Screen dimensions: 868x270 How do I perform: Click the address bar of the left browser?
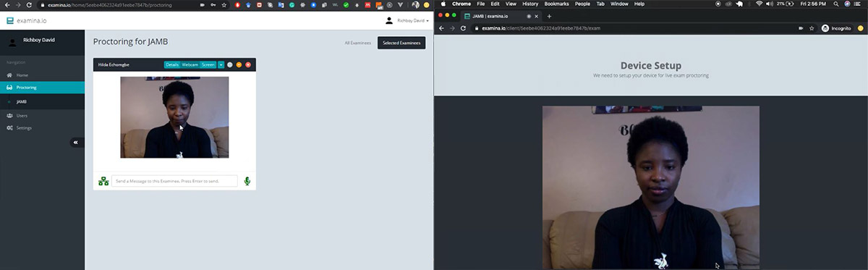coord(134,5)
